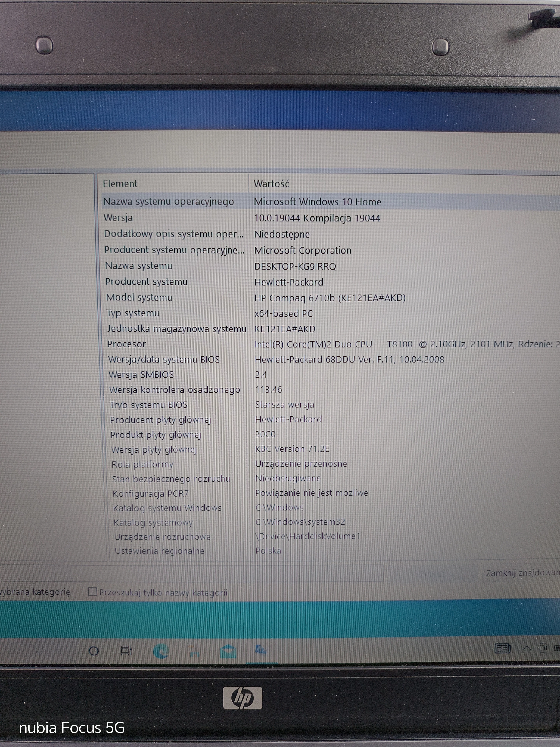Click value 'Microsoft Corporation'

click(x=302, y=251)
